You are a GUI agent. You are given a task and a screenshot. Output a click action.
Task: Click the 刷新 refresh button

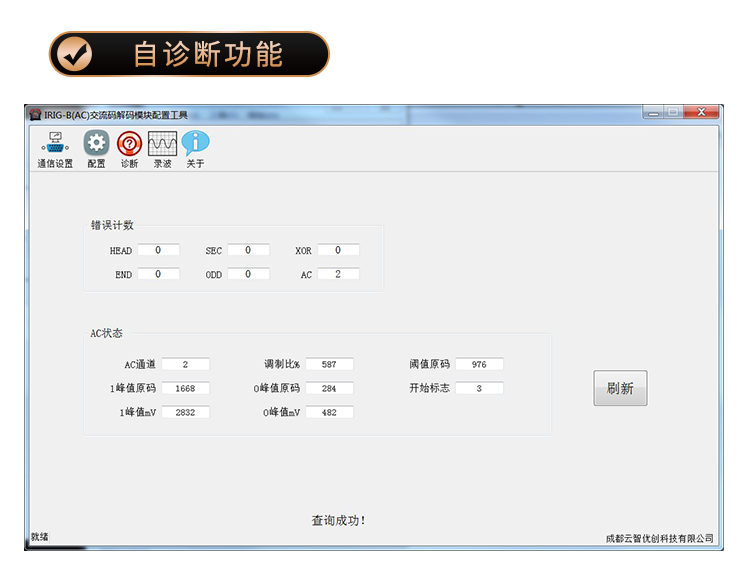coord(620,388)
